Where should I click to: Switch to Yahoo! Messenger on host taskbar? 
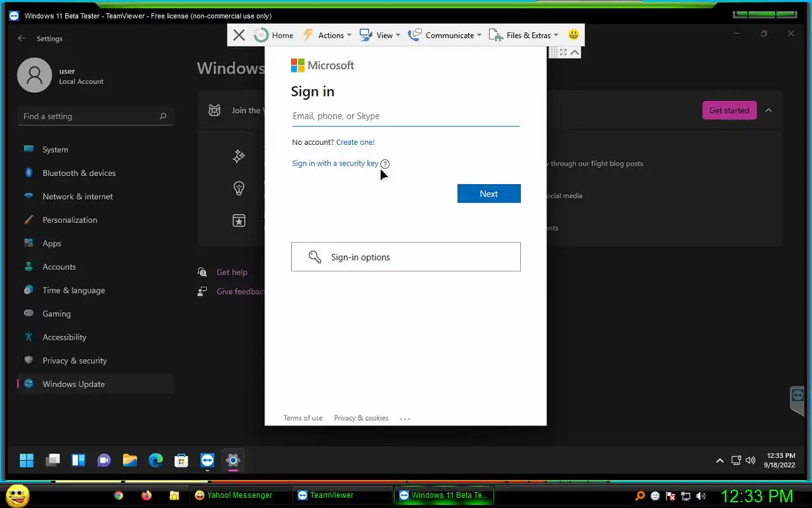(239, 495)
